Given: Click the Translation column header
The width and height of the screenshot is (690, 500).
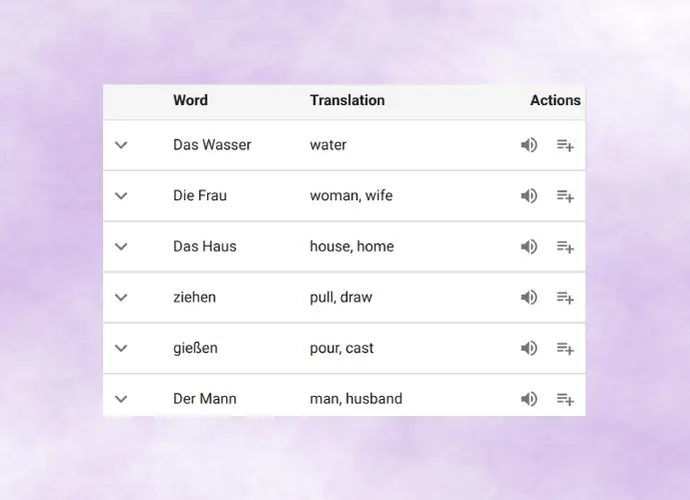Looking at the screenshot, I should coord(347,100).
